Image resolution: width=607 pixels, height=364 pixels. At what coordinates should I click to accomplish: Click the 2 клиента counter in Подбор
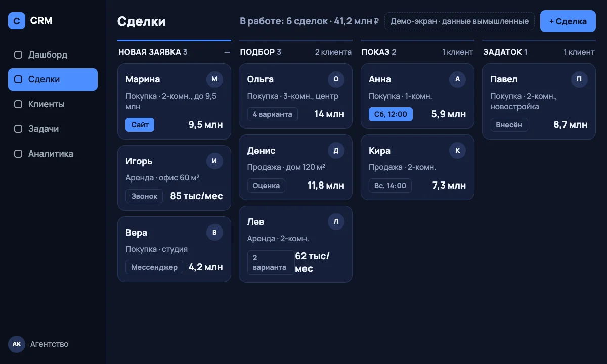pos(333,52)
